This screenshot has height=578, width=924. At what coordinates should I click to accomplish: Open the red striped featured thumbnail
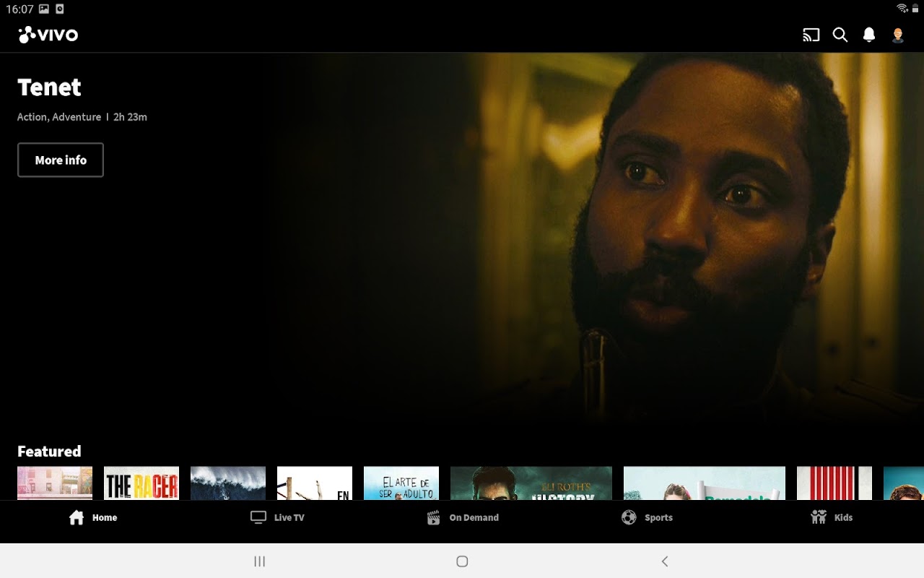pos(834,483)
